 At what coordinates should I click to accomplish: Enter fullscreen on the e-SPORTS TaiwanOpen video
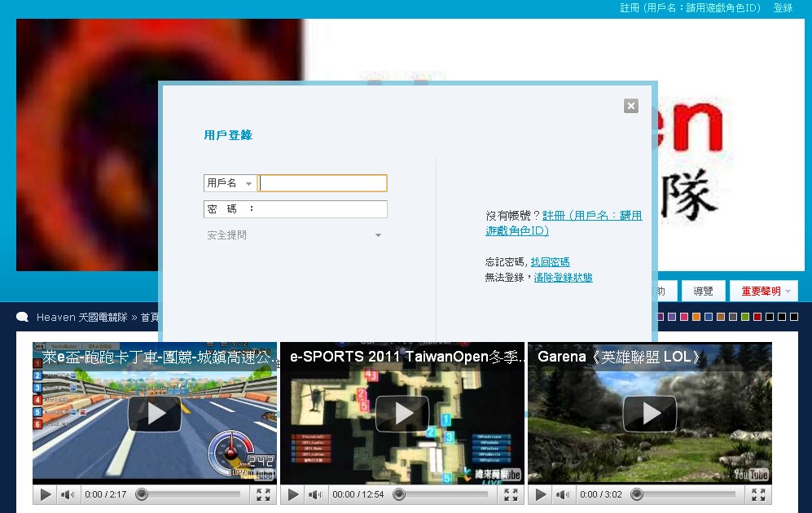[x=511, y=495]
